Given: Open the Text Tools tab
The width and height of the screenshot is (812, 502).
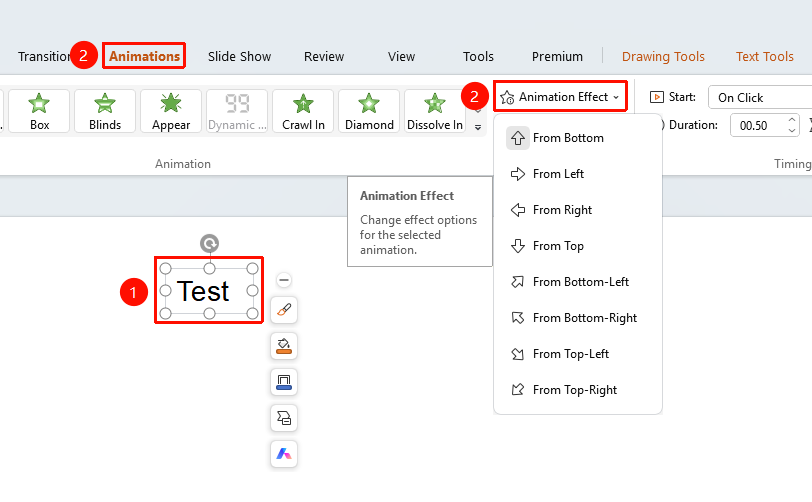Looking at the screenshot, I should [x=764, y=56].
